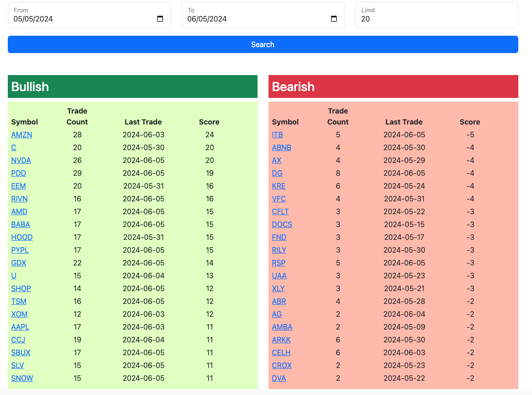Click the To date field showing 06/05/2024
The image size is (532, 395).
click(x=263, y=15)
